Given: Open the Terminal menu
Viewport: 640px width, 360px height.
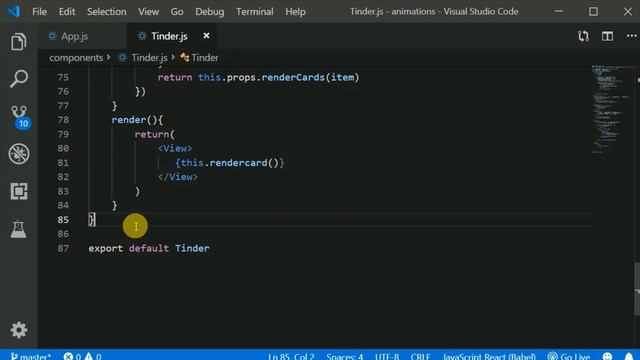Looking at the screenshot, I should (x=255, y=11).
